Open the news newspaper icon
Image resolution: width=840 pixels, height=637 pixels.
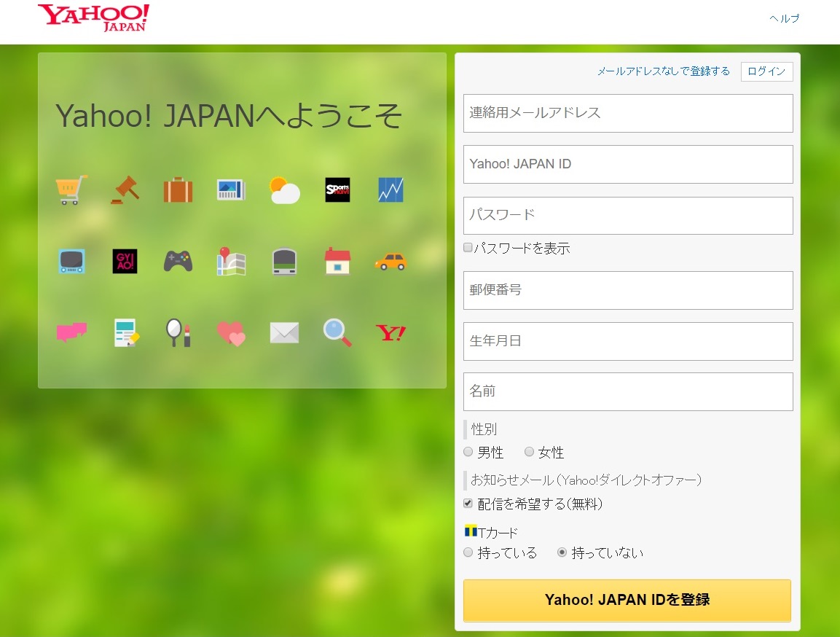[x=231, y=189]
